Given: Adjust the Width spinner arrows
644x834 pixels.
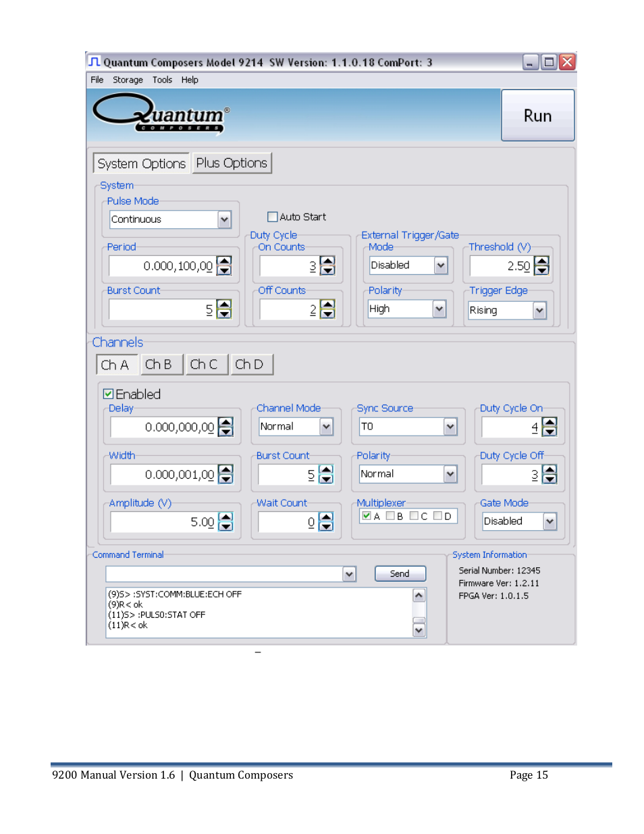Looking at the screenshot, I should pos(226,474).
